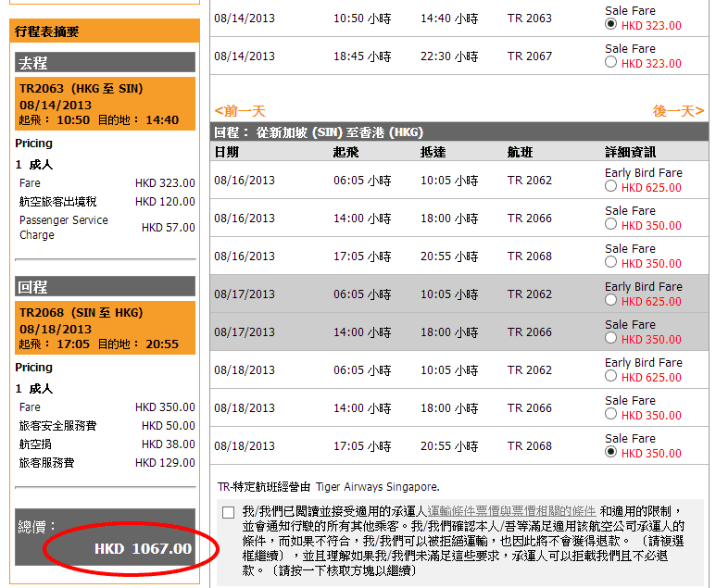Choose 08/18 TR 2062 Early Bird Fare
Viewport: 716px width, 588px height.
point(610,377)
